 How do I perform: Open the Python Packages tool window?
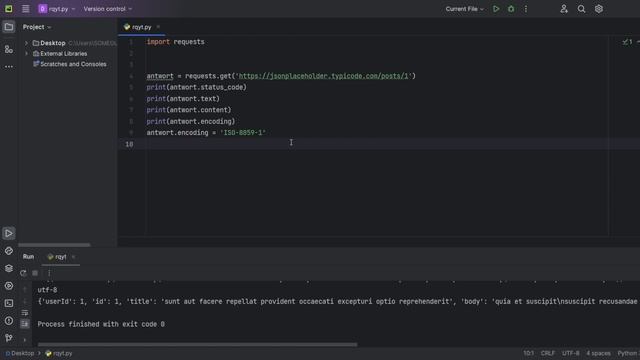9,251
